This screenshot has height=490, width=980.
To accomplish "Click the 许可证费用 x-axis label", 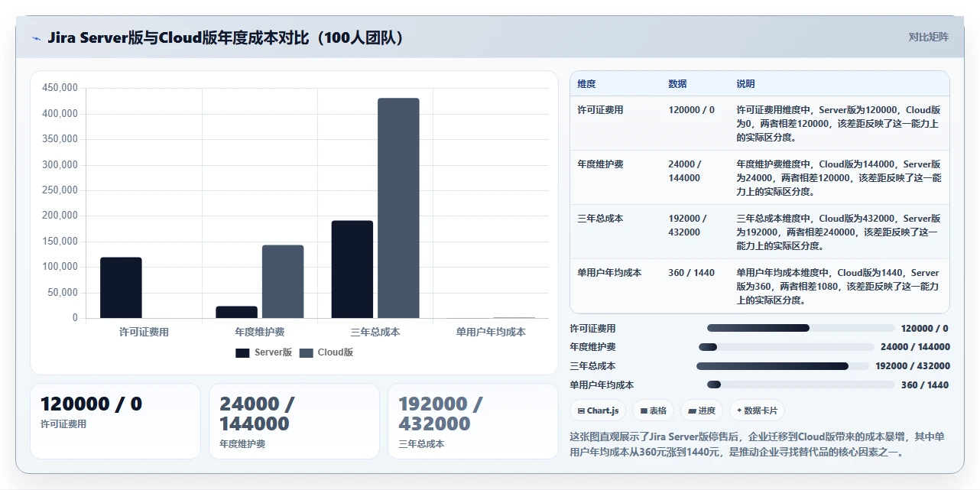I will click(x=144, y=332).
